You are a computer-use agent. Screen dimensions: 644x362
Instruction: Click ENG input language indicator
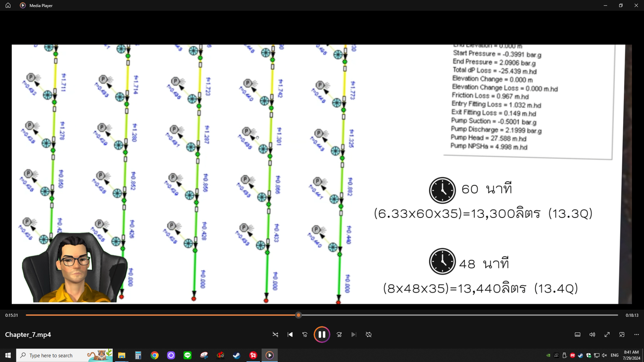pos(615,355)
